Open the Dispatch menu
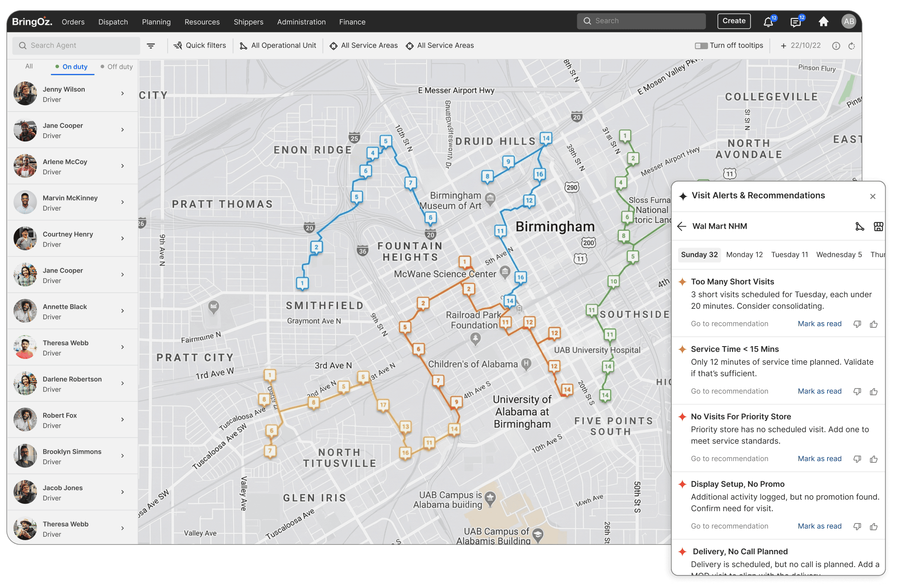The image size is (898, 588). tap(113, 22)
